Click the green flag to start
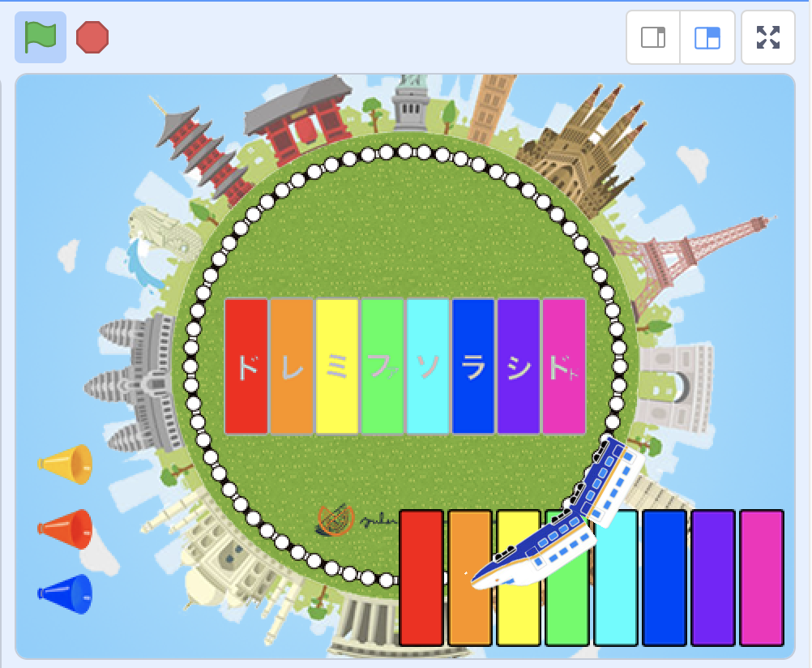 click(x=41, y=37)
